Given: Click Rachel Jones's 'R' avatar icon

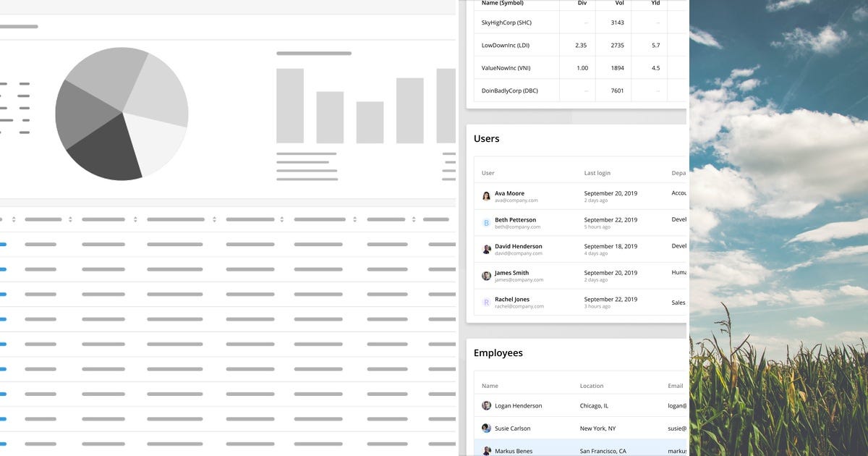Looking at the screenshot, I should (x=486, y=302).
